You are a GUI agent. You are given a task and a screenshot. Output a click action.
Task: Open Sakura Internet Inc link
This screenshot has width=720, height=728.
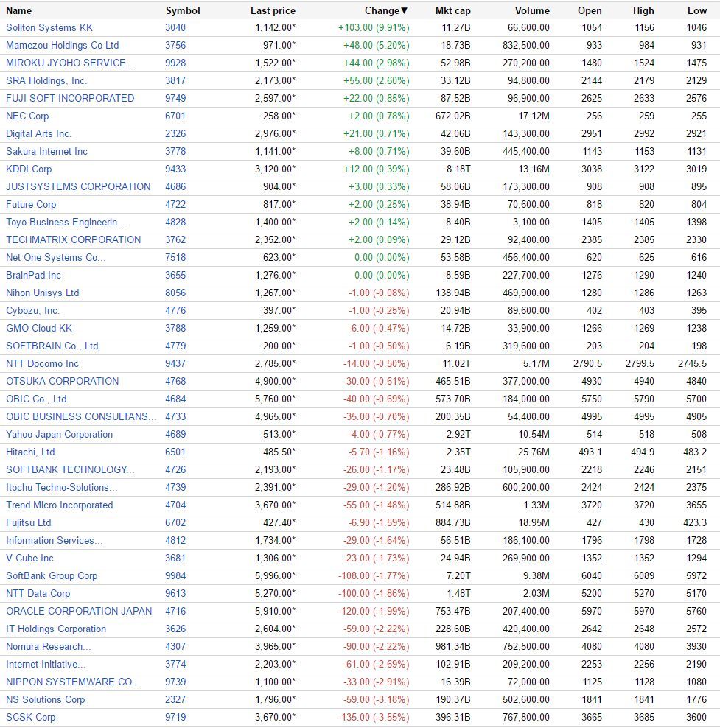click(46, 151)
